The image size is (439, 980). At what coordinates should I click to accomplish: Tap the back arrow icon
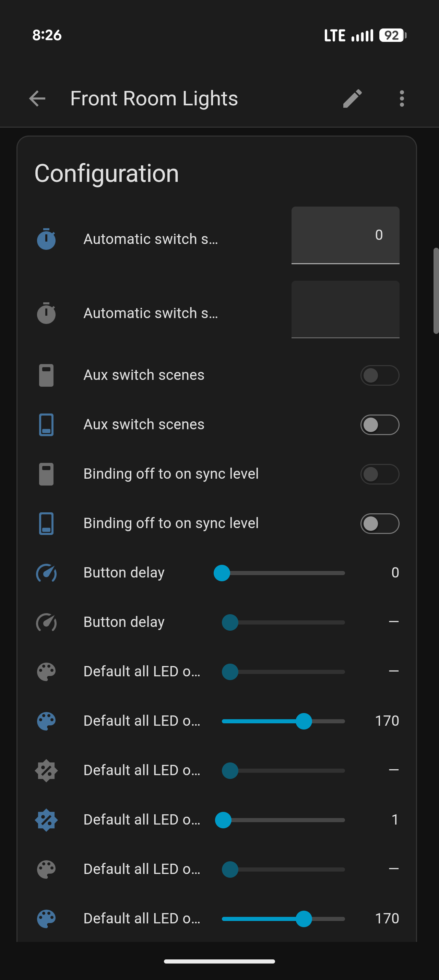(37, 98)
